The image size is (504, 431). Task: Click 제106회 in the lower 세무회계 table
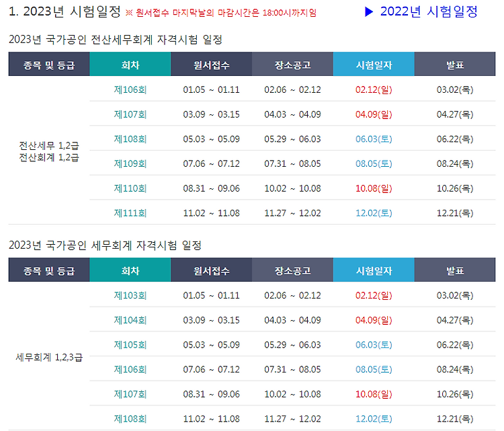click(x=130, y=369)
